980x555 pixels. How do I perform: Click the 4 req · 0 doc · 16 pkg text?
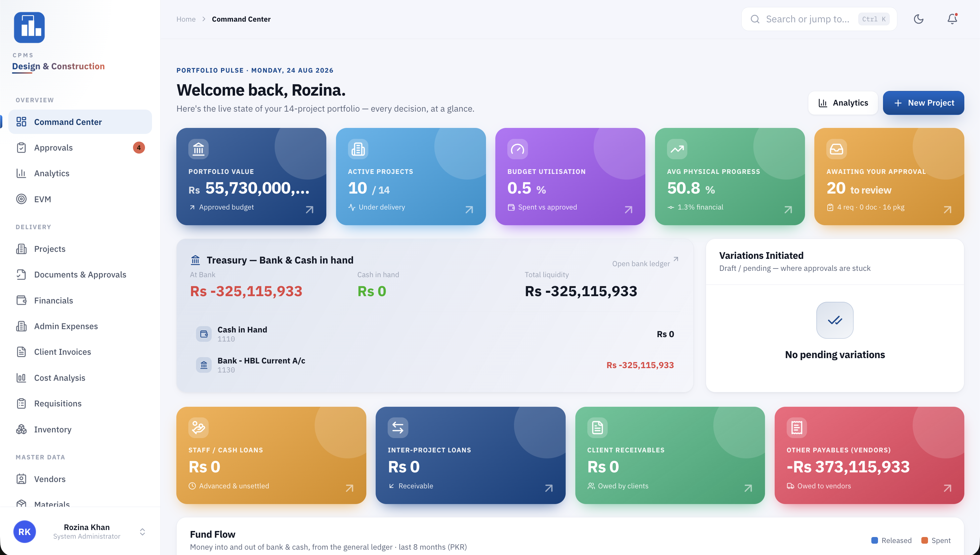(x=871, y=207)
